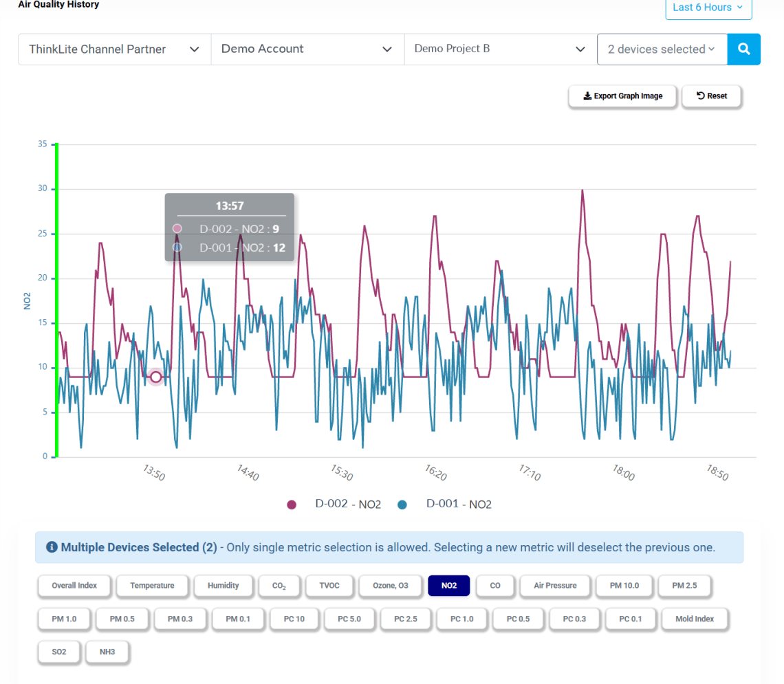Click the 18:50 x-axis time label
This screenshot has width=784, height=684.
(x=717, y=473)
